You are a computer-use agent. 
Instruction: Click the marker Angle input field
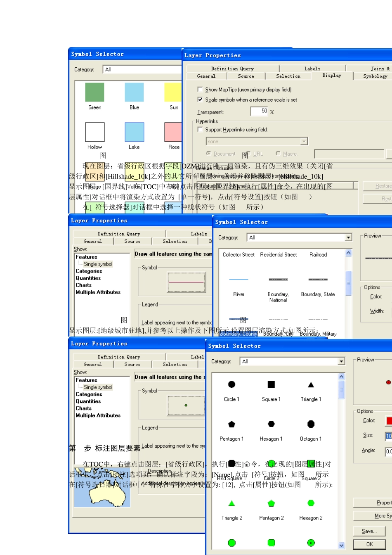[389, 451]
